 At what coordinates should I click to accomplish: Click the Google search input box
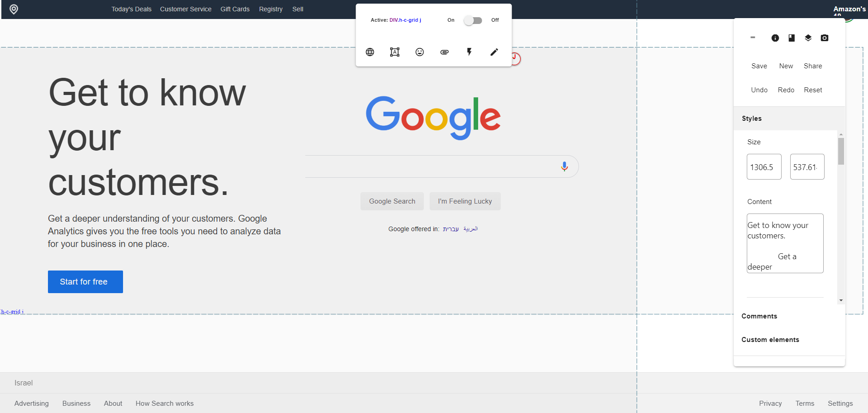[x=442, y=166]
